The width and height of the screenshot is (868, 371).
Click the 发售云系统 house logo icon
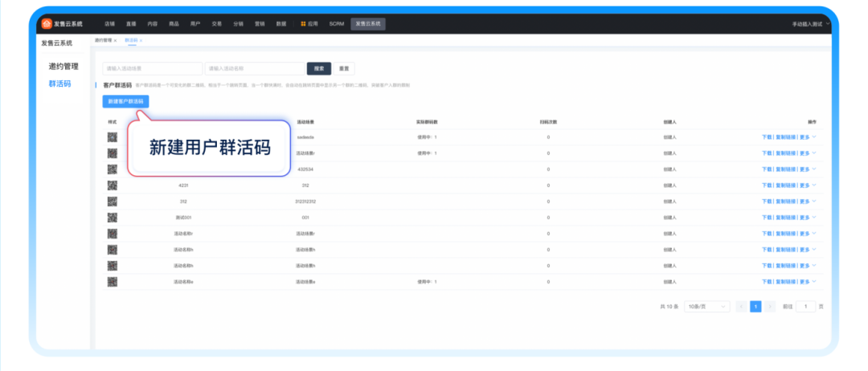click(x=47, y=23)
